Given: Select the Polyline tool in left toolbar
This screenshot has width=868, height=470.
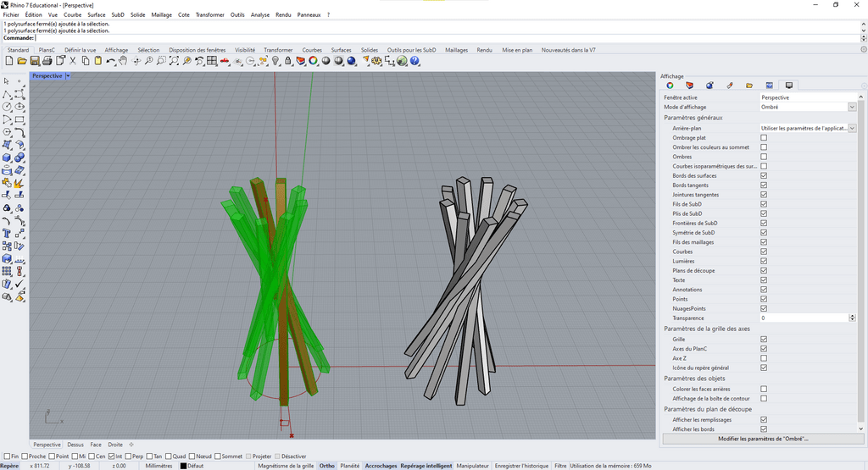Looking at the screenshot, I should pyautogui.click(x=7, y=94).
